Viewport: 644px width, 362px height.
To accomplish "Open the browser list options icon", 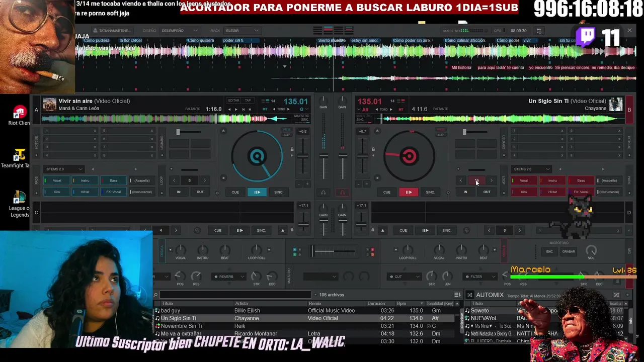I will 457,295.
